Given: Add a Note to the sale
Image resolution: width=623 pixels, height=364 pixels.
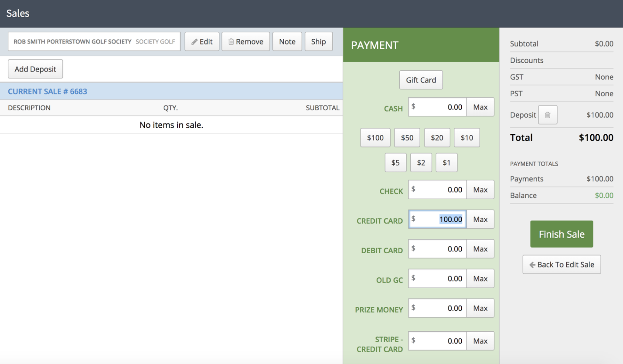Looking at the screenshot, I should [287, 42].
